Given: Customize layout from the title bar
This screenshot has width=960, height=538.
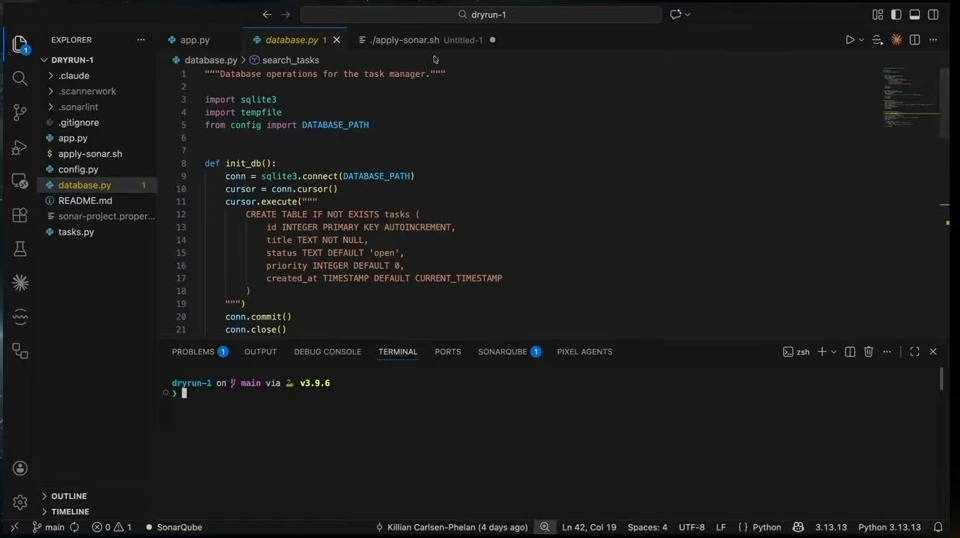Looking at the screenshot, I should tap(878, 14).
